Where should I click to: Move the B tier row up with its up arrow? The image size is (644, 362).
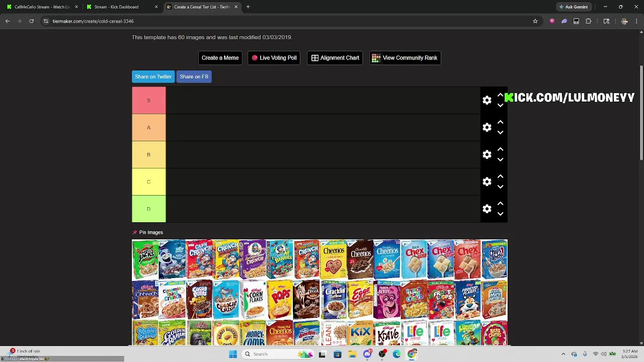(x=500, y=149)
